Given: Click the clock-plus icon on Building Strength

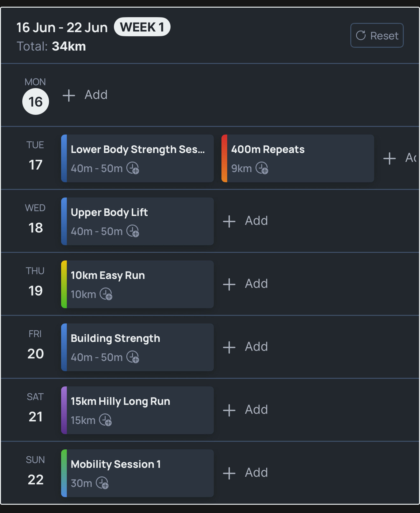Looking at the screenshot, I should [133, 357].
